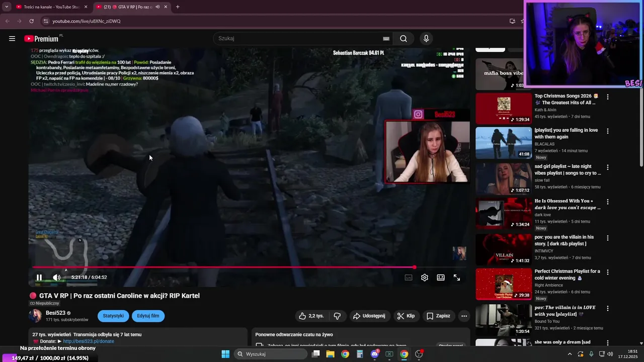The width and height of the screenshot is (644, 362).
Task: Open Perfect Christmas Playlist video title
Action: tap(568, 275)
